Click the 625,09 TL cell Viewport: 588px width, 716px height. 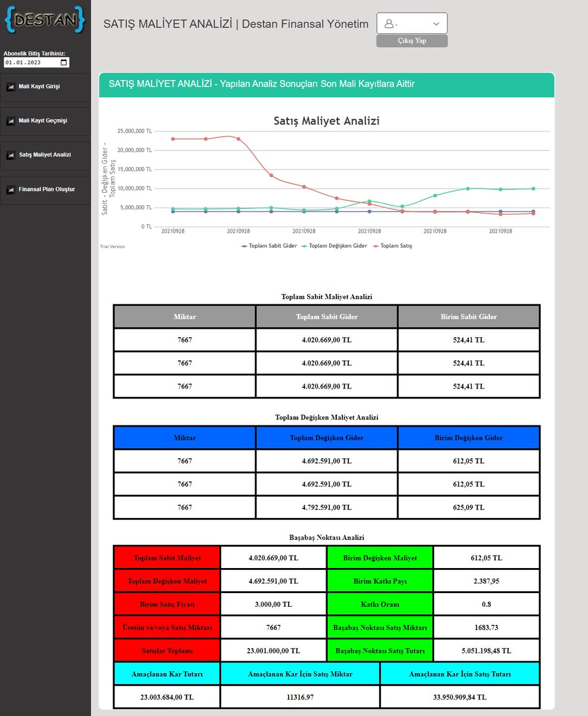[x=469, y=508]
